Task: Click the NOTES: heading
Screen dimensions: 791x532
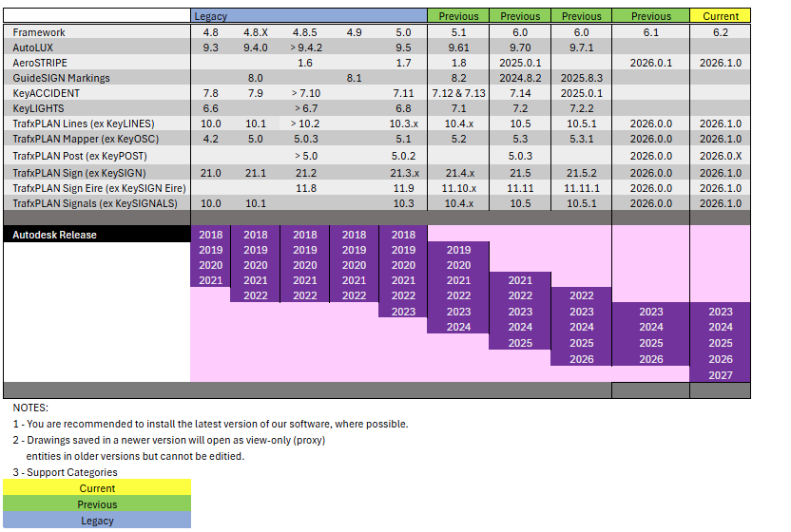Action: point(30,408)
